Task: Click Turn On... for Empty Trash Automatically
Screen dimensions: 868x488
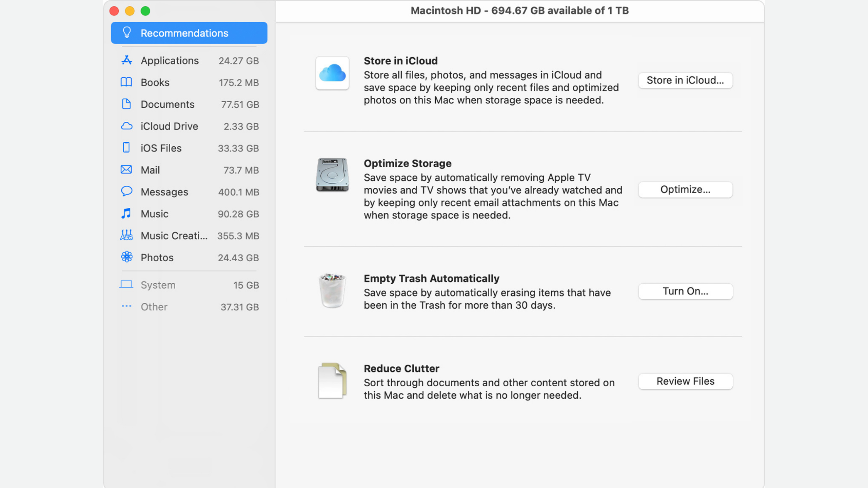Action: 685,291
